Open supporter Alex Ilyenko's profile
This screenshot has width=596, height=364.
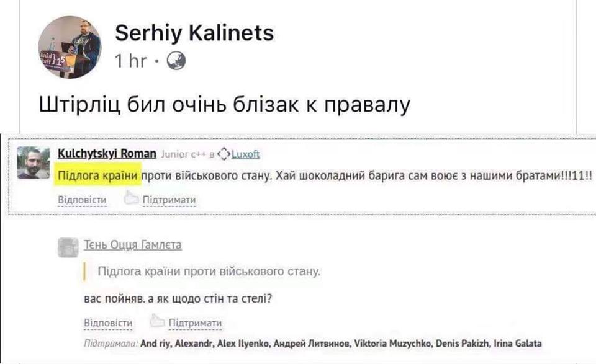tap(246, 343)
